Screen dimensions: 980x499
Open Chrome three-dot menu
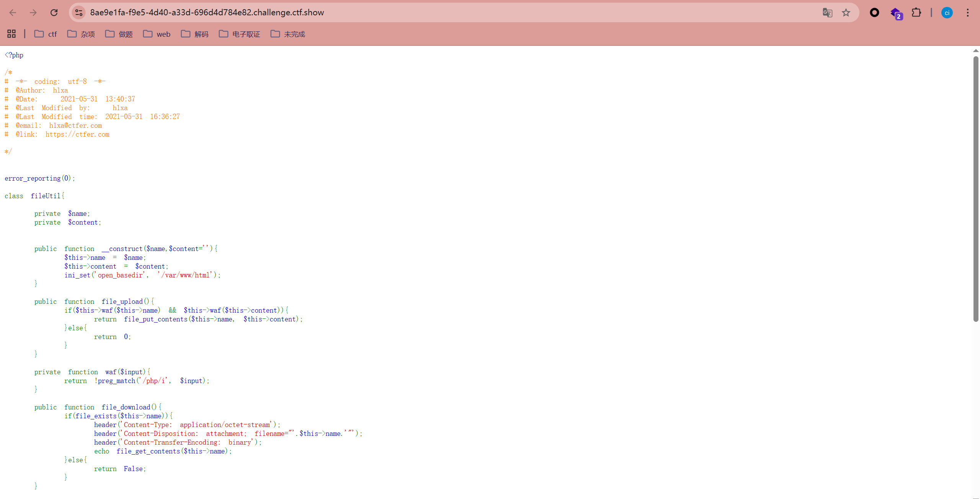tap(967, 13)
